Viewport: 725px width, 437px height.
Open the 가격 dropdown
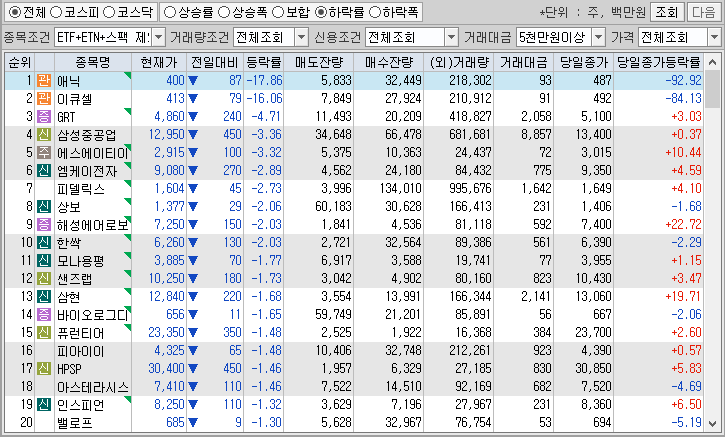point(714,37)
